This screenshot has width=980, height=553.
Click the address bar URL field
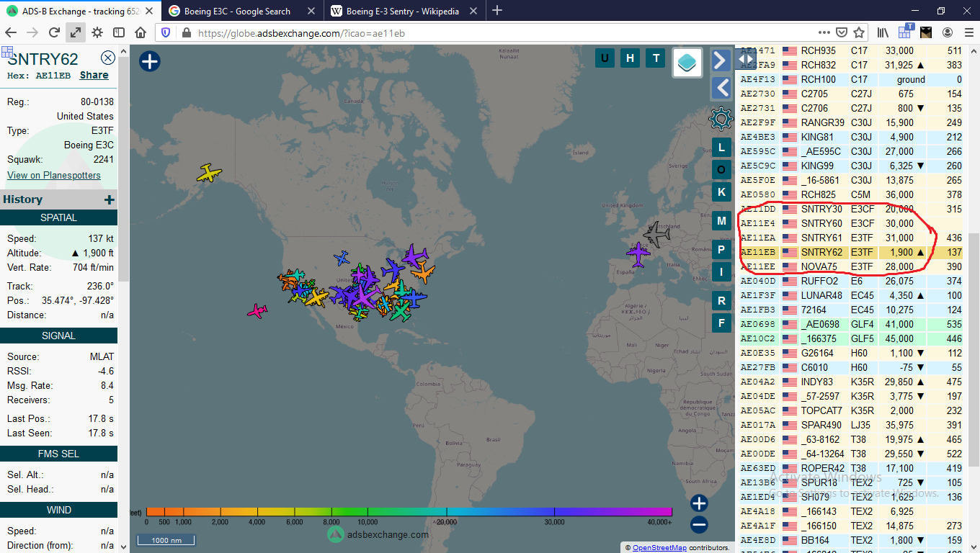(504, 33)
